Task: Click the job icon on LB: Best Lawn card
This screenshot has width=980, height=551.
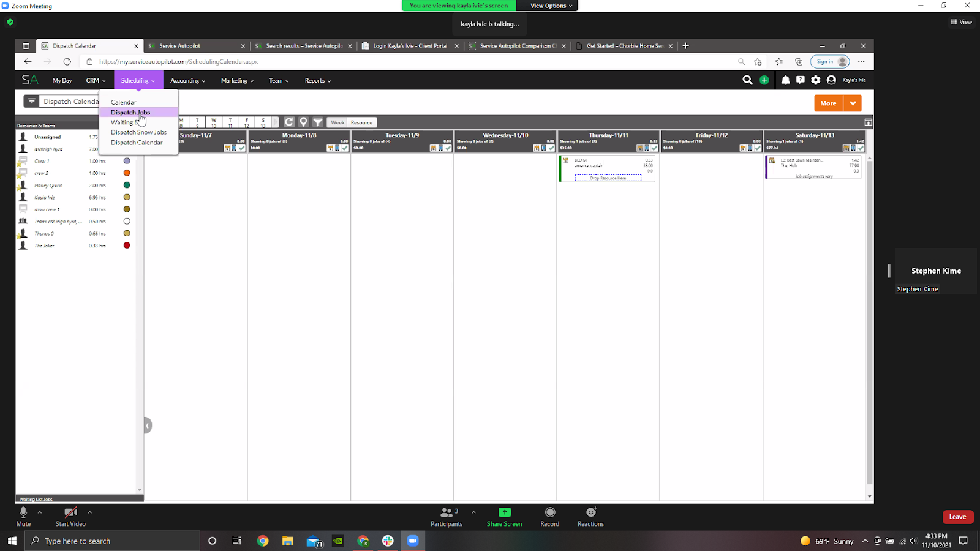Action: pyautogui.click(x=772, y=161)
